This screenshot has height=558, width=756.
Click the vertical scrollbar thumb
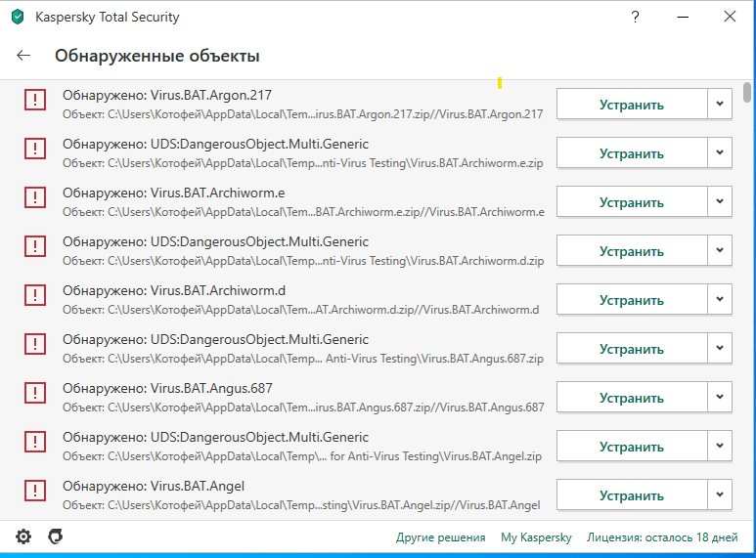747,92
